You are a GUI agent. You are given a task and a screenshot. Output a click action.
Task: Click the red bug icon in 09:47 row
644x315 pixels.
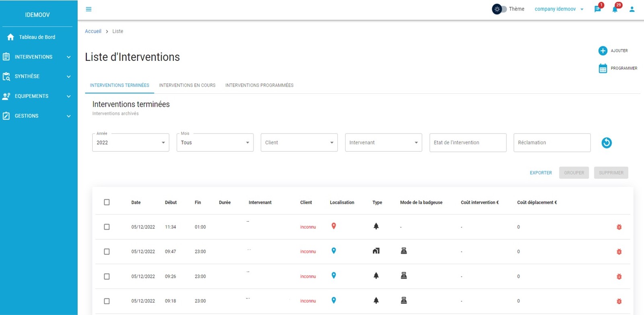coord(619,252)
